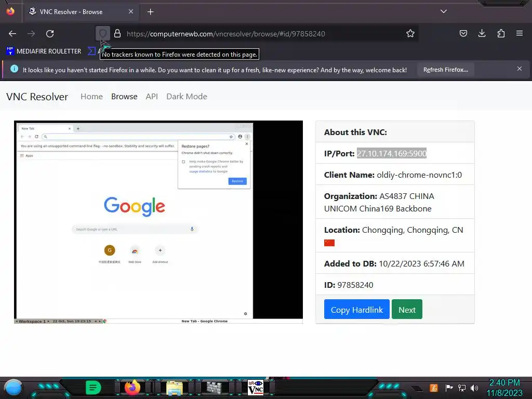Click the Refresh Firefox... button
The image size is (532, 399).
pos(445,70)
